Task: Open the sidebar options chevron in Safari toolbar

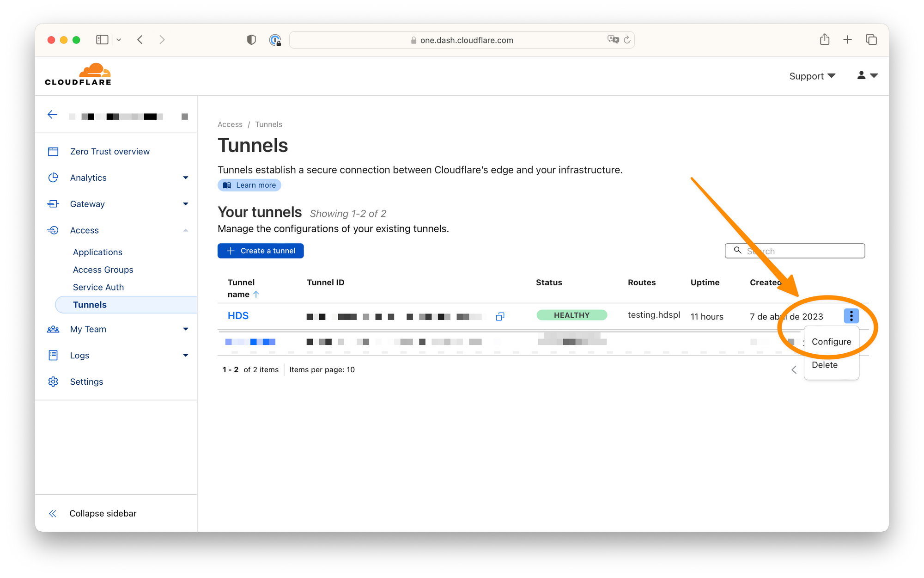Action: click(x=119, y=40)
